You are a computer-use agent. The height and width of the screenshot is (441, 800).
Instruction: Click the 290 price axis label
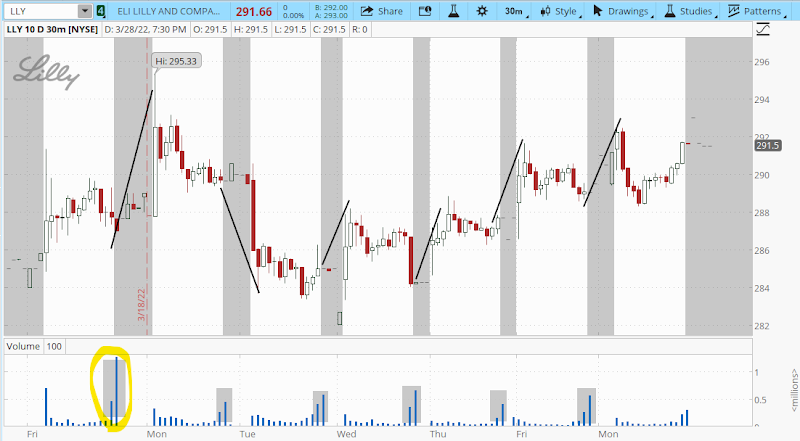762,175
